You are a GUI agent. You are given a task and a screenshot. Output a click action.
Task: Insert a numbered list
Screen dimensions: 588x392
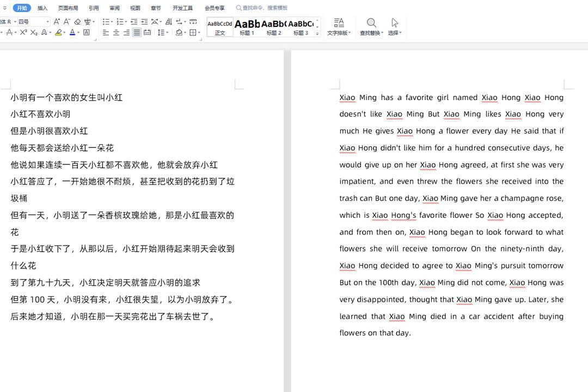pyautogui.click(x=120, y=22)
